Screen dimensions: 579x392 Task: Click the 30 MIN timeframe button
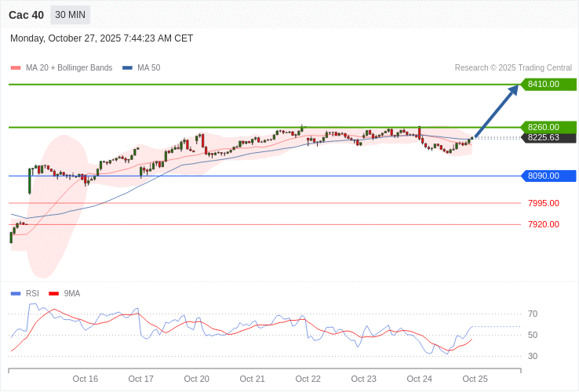70,15
